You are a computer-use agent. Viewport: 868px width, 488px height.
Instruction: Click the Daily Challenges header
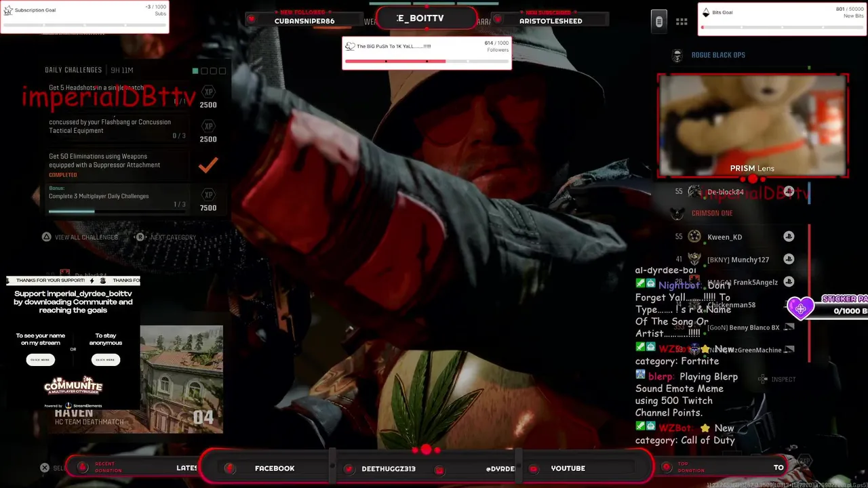tap(73, 70)
